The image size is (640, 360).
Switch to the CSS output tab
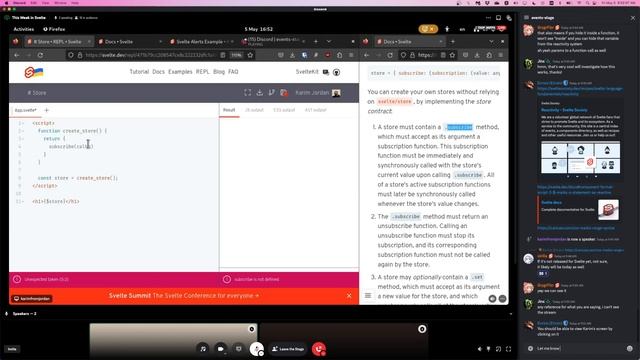coord(284,110)
